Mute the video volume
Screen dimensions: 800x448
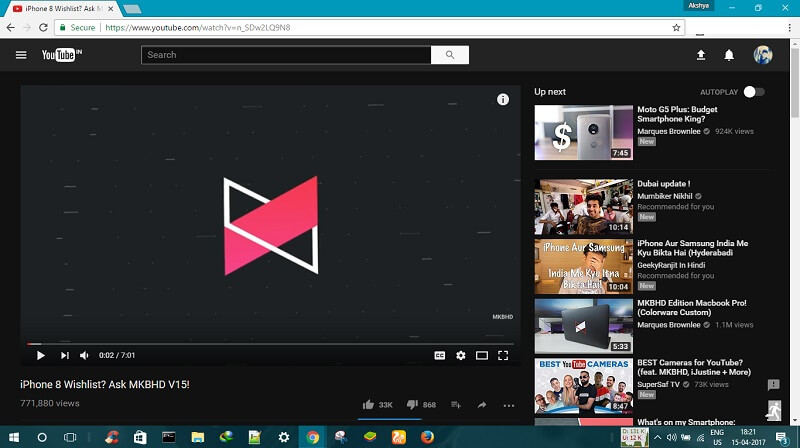(x=84, y=355)
